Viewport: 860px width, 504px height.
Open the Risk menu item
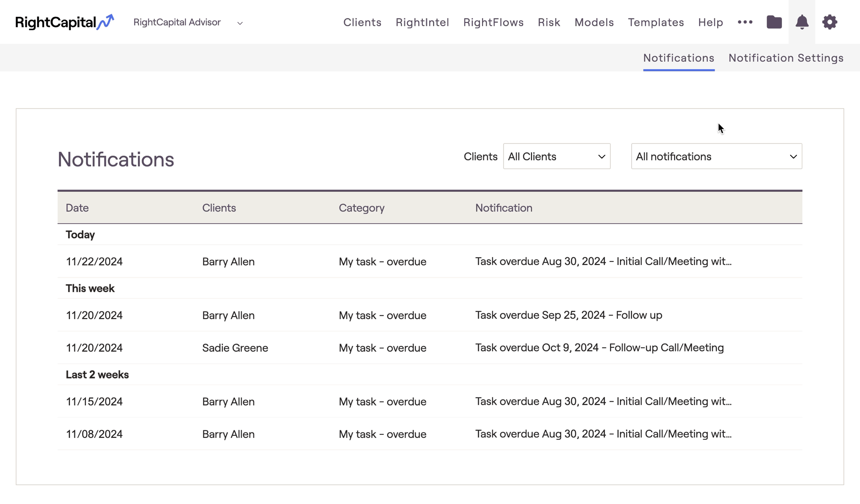click(x=549, y=22)
